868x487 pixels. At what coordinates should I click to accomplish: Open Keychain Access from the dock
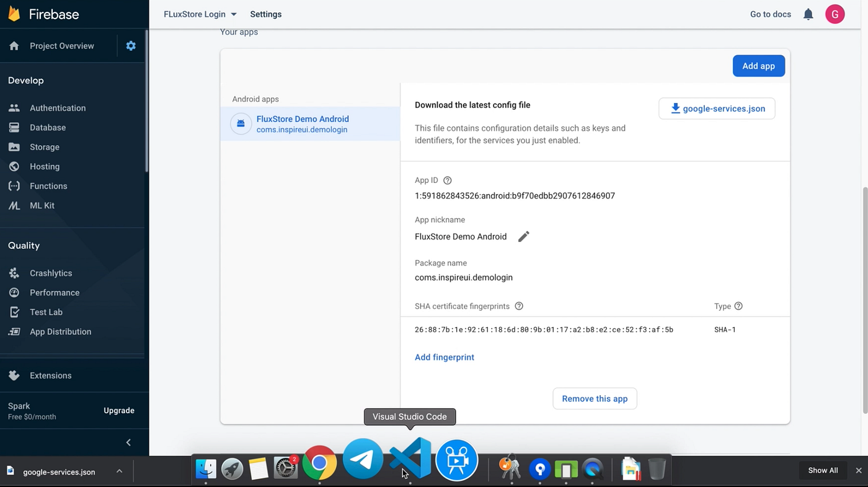(x=510, y=468)
